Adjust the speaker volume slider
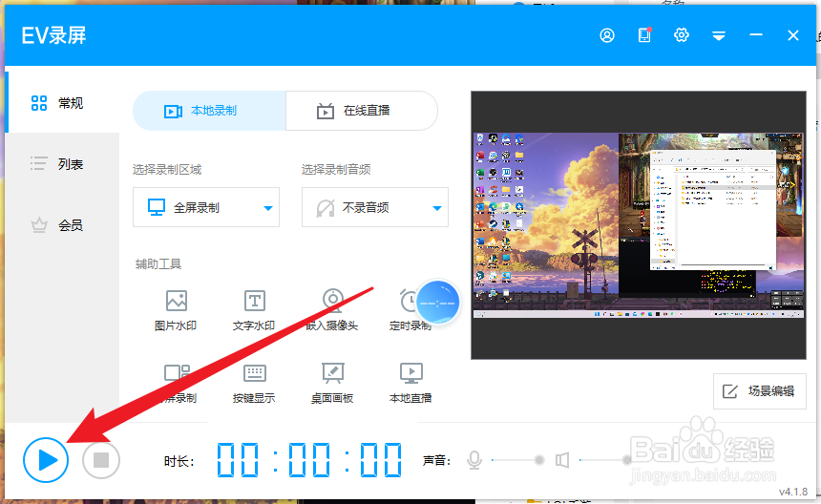The height and width of the screenshot is (504, 821). (x=606, y=460)
